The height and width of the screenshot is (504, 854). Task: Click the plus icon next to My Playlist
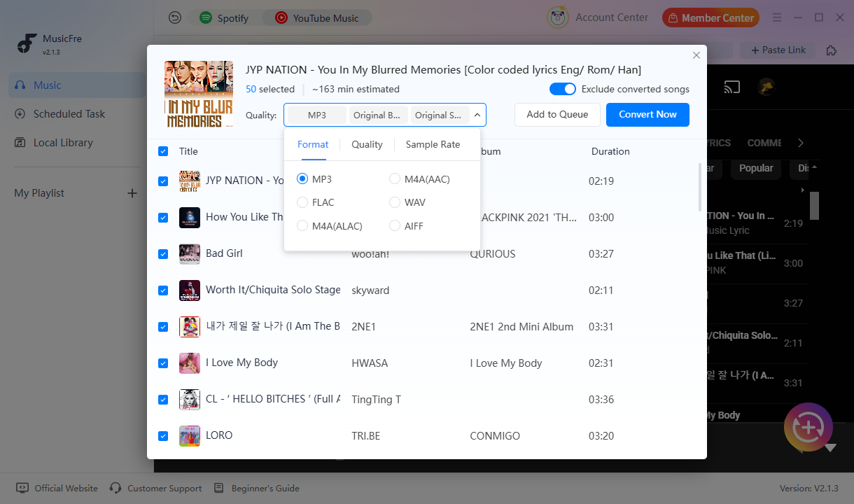[x=132, y=193]
